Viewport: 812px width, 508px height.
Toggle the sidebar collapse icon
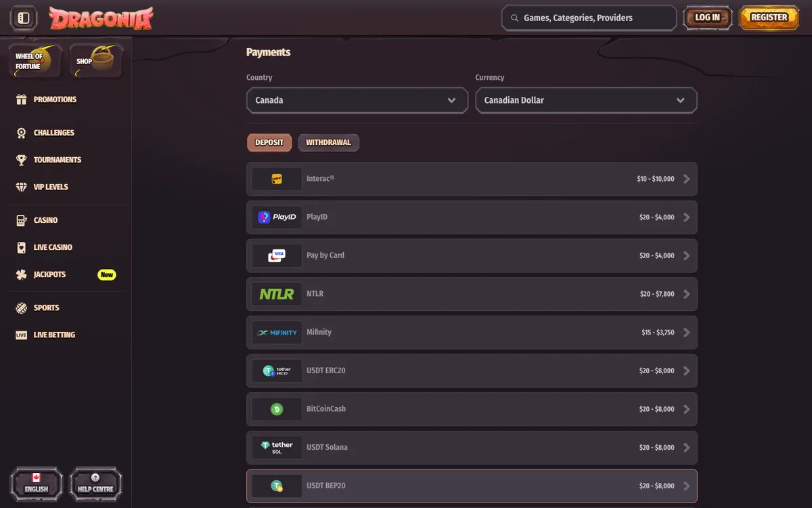(x=24, y=18)
